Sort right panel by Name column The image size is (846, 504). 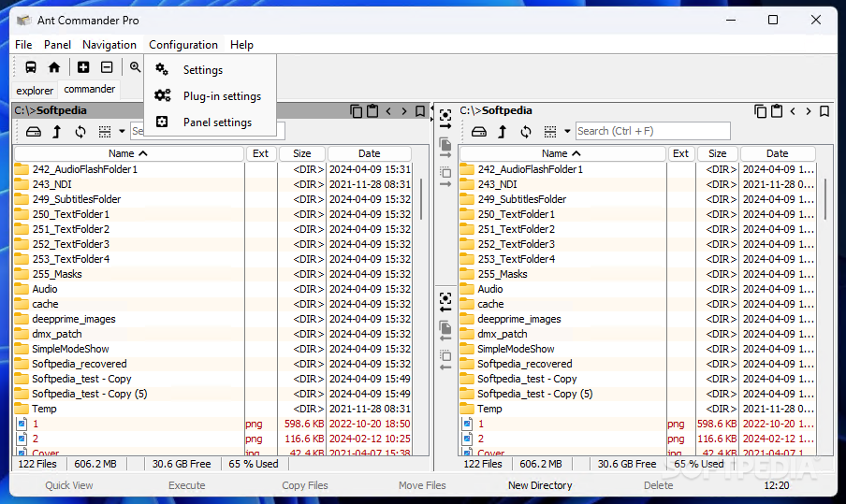(x=562, y=153)
